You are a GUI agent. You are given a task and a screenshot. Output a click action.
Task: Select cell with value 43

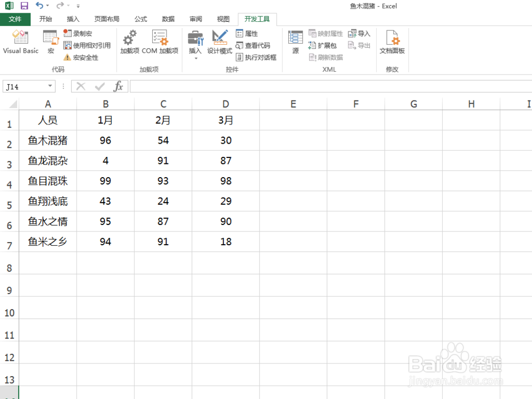105,201
